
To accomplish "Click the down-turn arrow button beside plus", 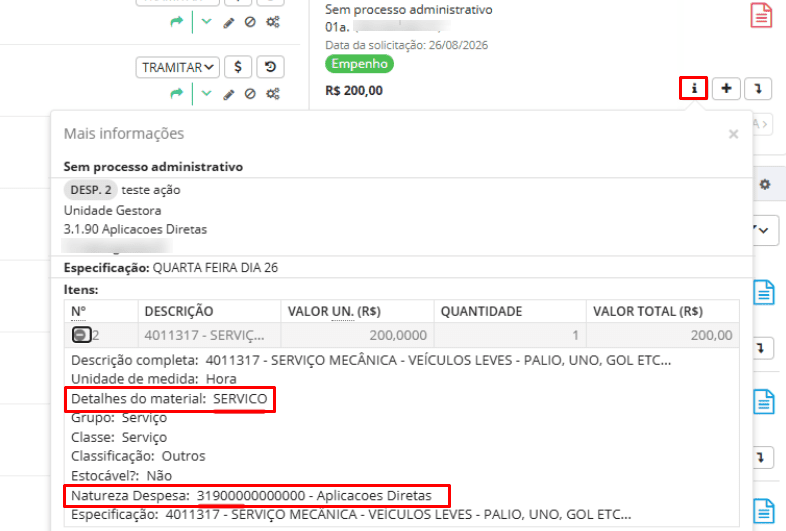I will click(x=758, y=89).
